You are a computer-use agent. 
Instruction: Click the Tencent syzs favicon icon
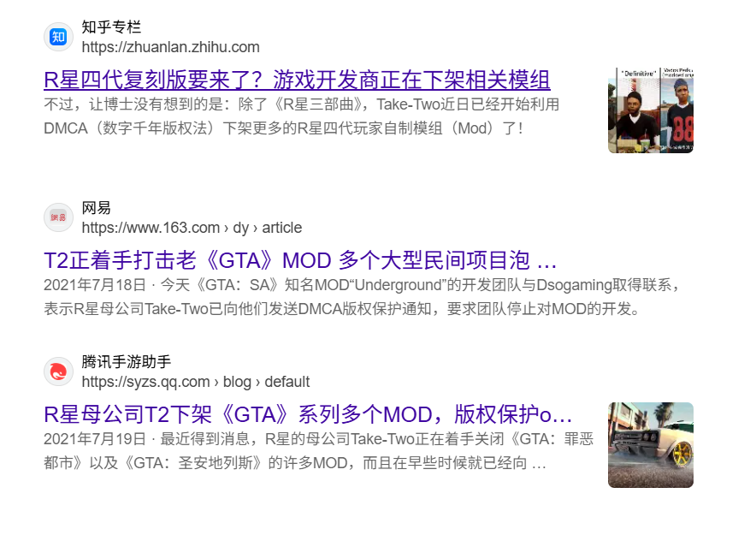58,372
